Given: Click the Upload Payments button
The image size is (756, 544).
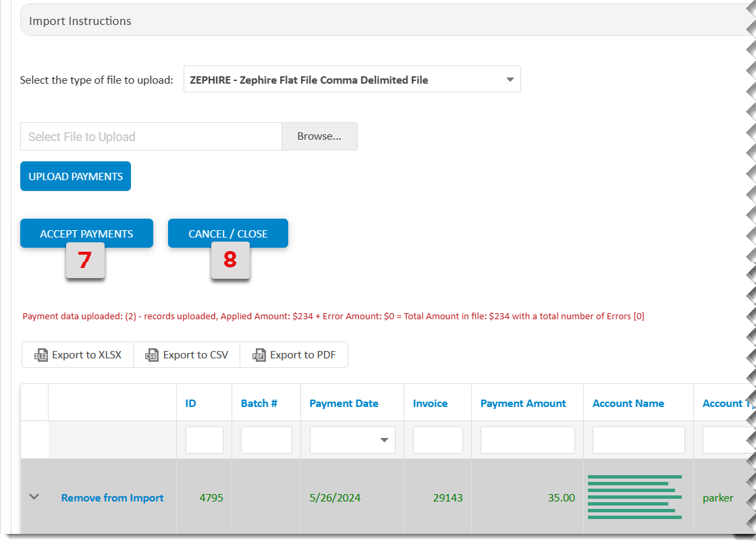Looking at the screenshot, I should (x=75, y=175).
